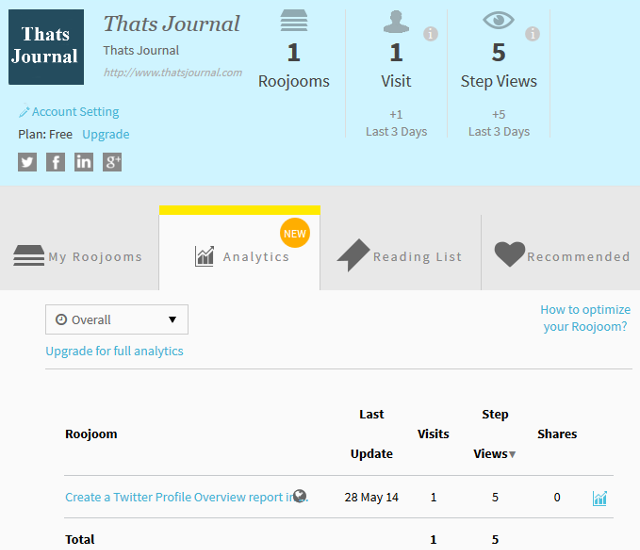Click the Last Update column header
This screenshot has height=550, width=640.
[371, 434]
